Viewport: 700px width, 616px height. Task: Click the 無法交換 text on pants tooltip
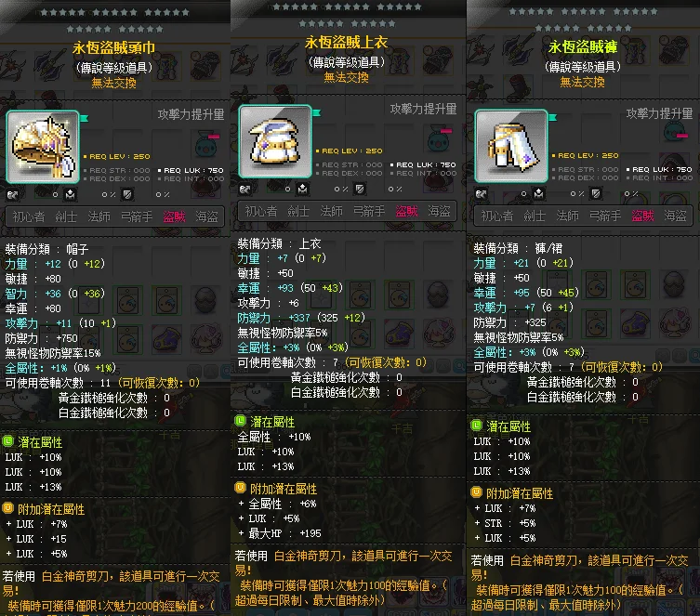[x=582, y=82]
